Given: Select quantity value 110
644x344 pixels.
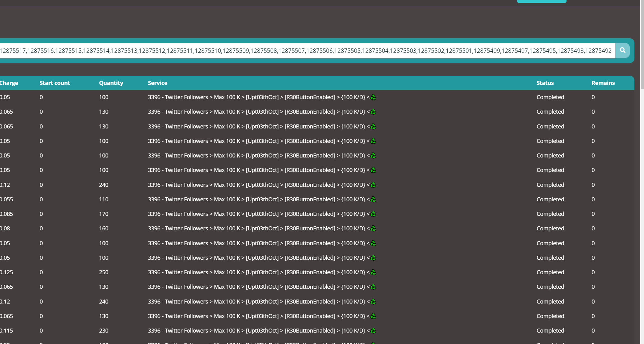Looking at the screenshot, I should (104, 199).
